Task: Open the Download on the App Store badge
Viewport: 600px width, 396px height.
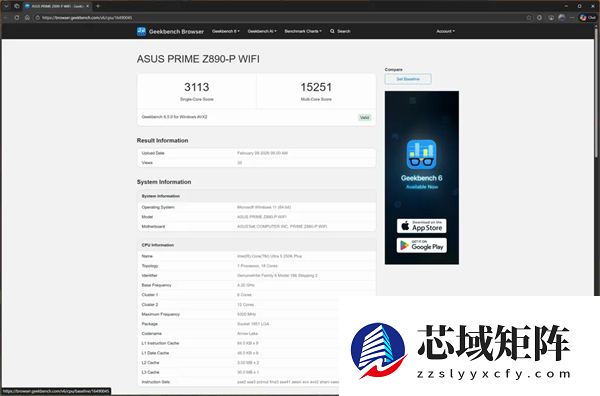Action: coord(421,226)
